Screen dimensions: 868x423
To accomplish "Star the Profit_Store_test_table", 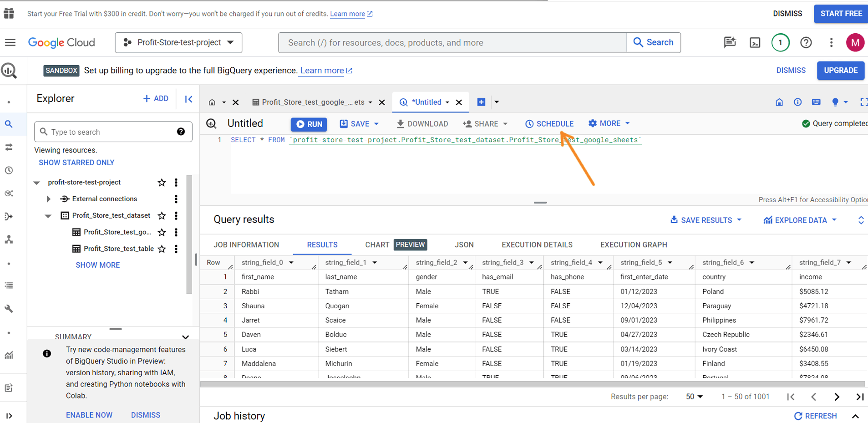I will click(x=162, y=249).
